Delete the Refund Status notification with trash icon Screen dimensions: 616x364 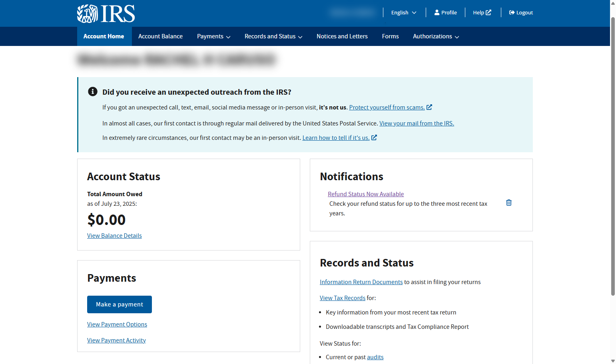pos(509,203)
